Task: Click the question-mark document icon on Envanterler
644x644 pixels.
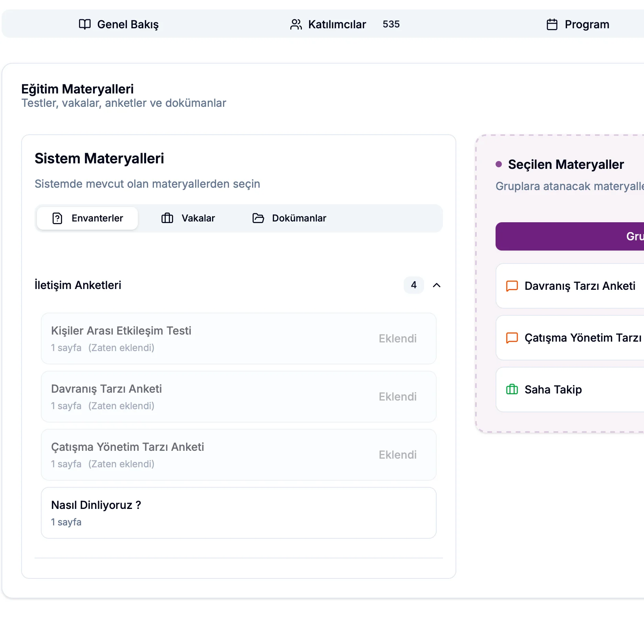Action: click(57, 218)
